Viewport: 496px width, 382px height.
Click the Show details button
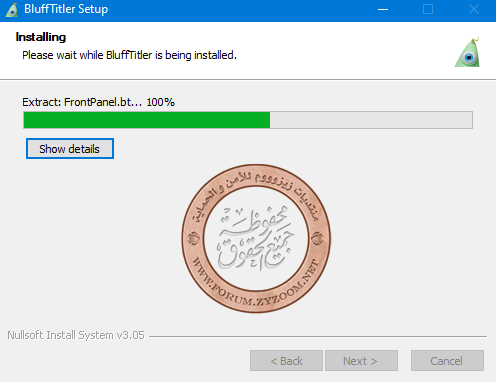tap(70, 149)
